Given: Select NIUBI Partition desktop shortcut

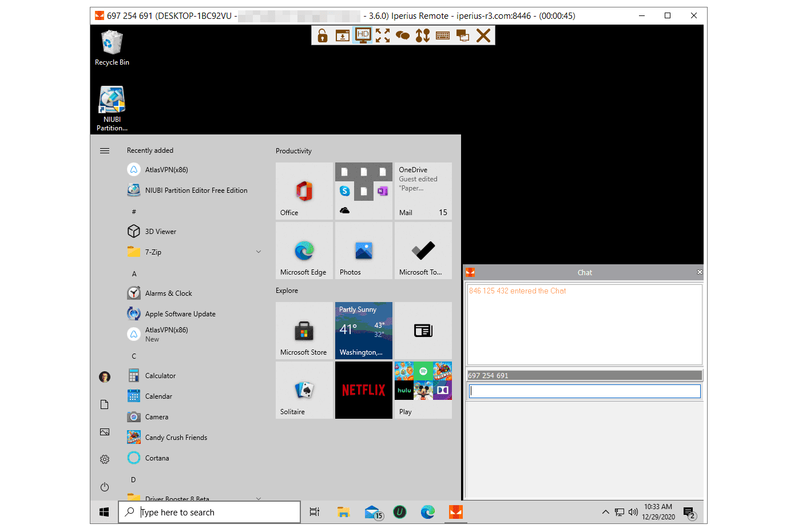Looking at the screenshot, I should pyautogui.click(x=112, y=109).
